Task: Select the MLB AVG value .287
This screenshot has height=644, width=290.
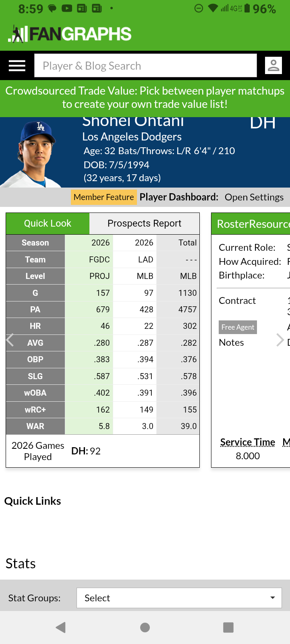Action: tap(145, 343)
